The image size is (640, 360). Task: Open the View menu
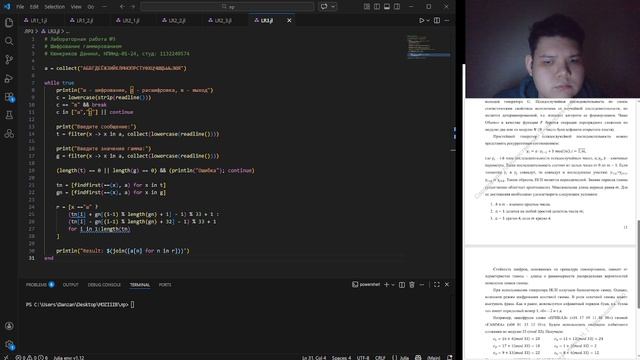pyautogui.click(x=76, y=7)
